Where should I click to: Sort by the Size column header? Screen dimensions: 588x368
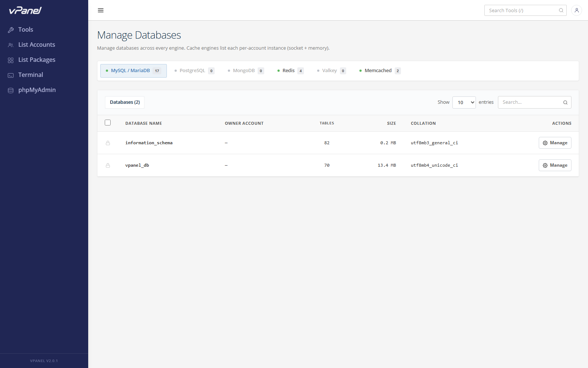coord(391,123)
